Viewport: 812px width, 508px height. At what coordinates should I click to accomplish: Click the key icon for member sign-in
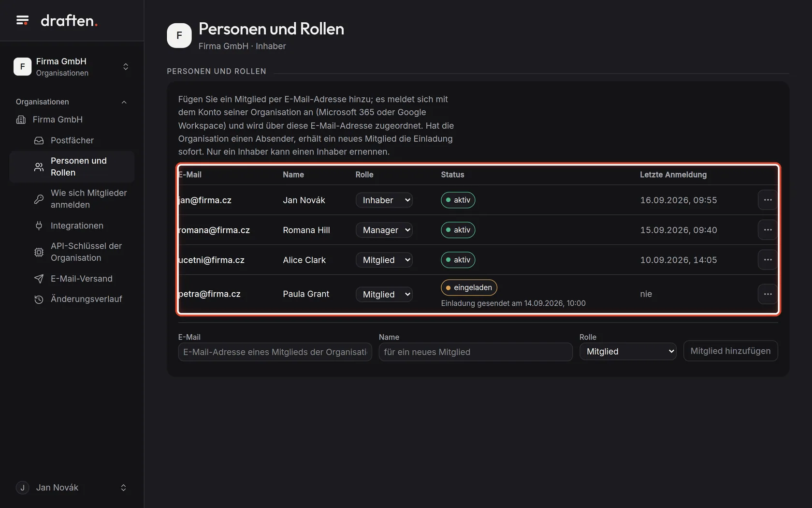[x=39, y=199]
